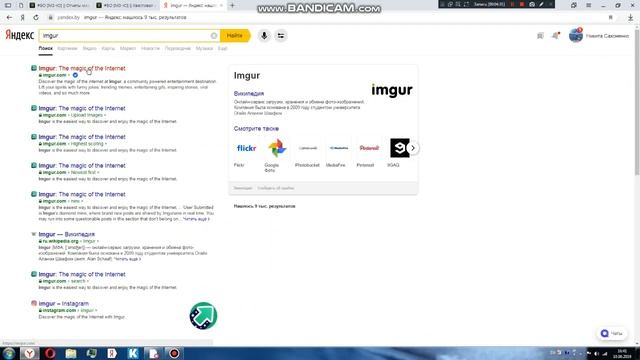Click the yellow Найти search button
The width and height of the screenshot is (640, 360).
click(x=235, y=36)
